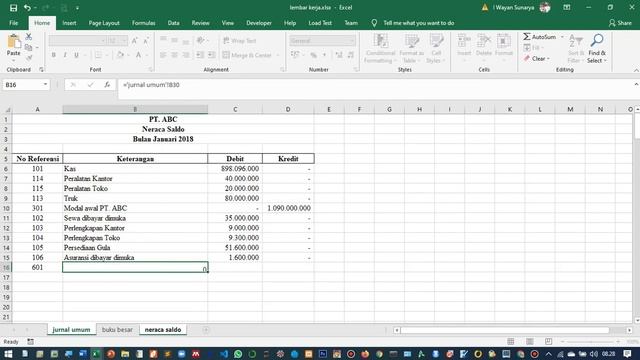
Task: Click the horizontal scrollbar
Action: [505, 330]
